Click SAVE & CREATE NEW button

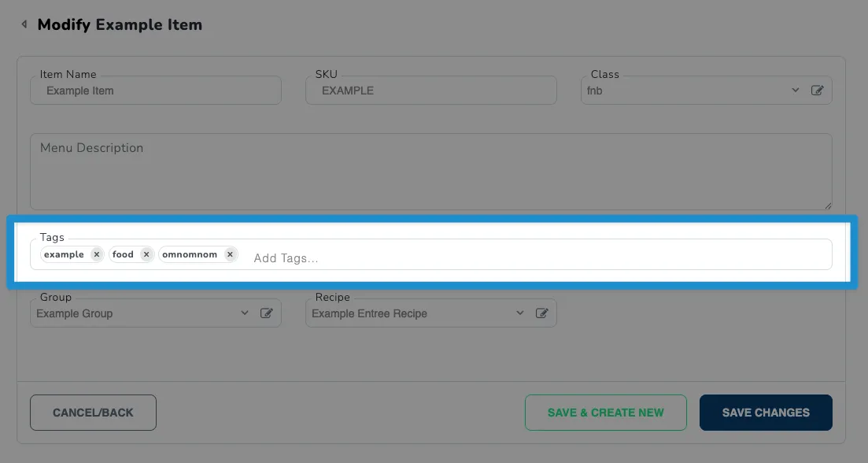pos(606,413)
